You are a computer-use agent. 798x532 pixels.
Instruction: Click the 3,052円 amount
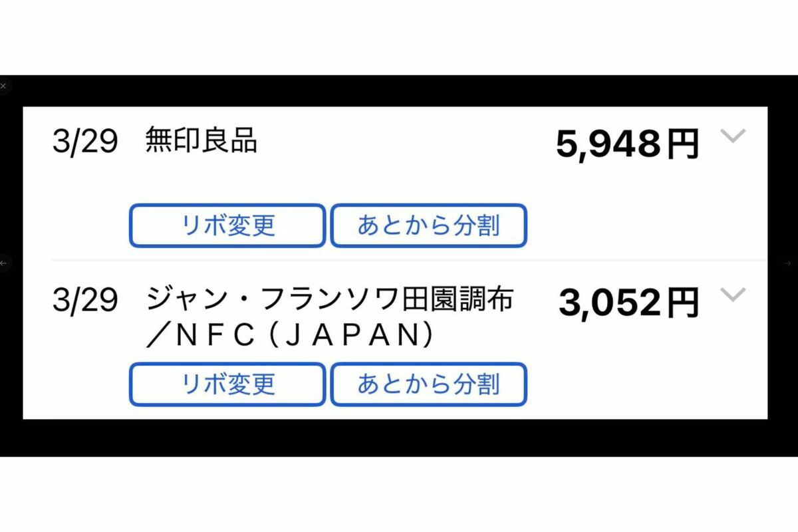coord(629,303)
